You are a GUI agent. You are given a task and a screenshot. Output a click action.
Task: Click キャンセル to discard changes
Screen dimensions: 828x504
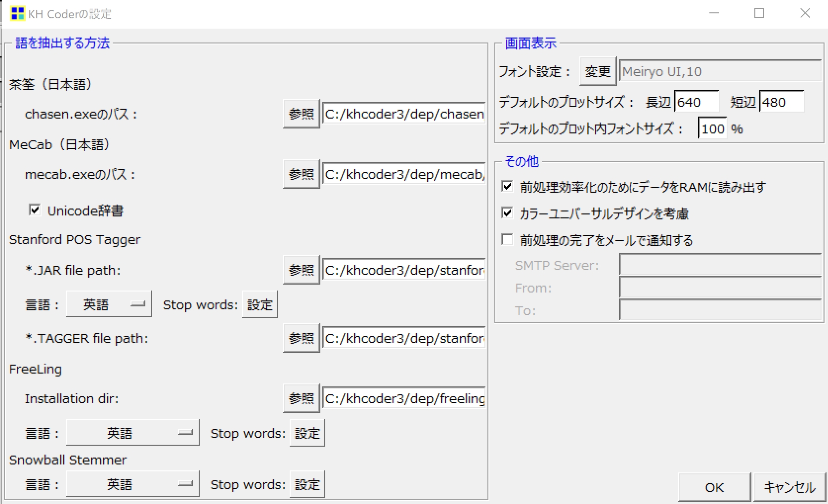pyautogui.click(x=789, y=488)
